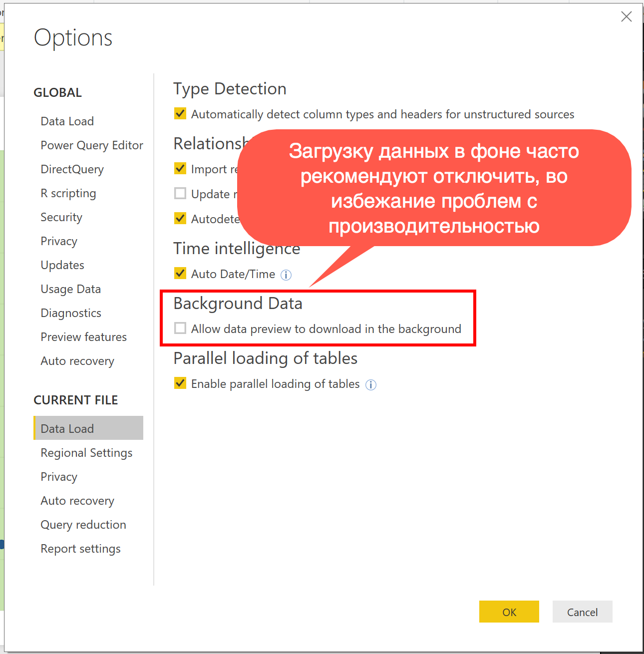Uncheck Enable parallel loading of tables

(x=180, y=383)
